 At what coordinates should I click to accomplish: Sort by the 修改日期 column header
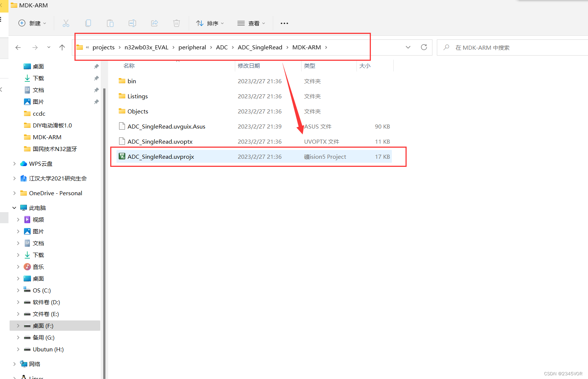(249, 66)
